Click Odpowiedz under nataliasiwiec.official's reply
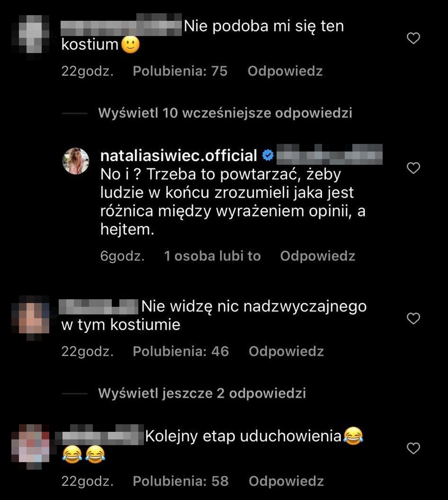 click(x=318, y=256)
